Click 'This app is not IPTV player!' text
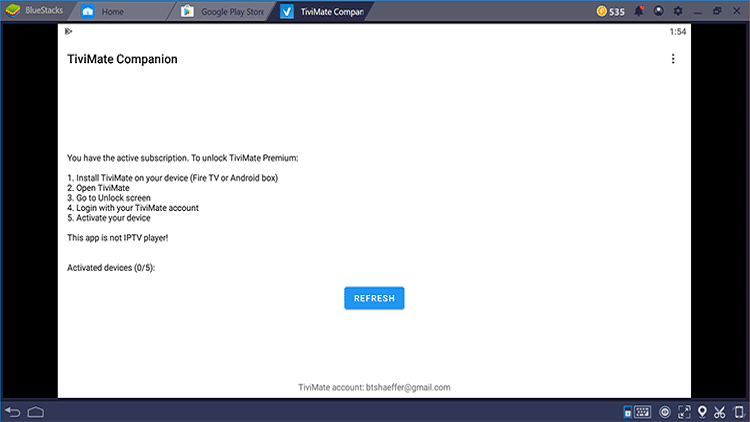This screenshot has width=750, height=422. click(x=118, y=238)
